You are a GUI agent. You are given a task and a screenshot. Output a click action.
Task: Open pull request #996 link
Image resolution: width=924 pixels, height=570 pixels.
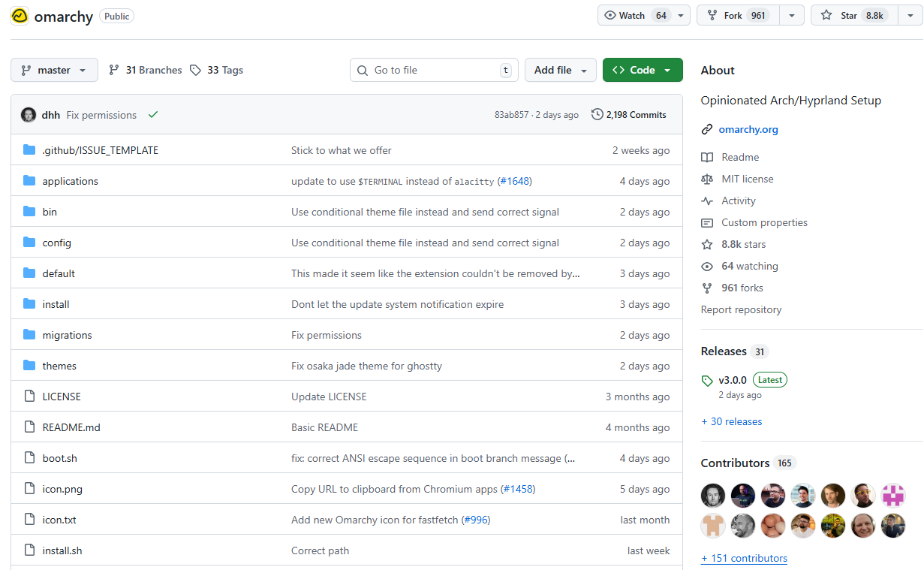476,520
